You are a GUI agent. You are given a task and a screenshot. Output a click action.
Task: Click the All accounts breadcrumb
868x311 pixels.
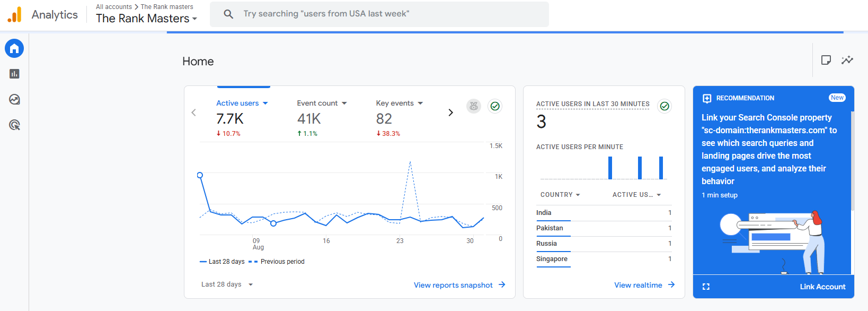point(114,7)
